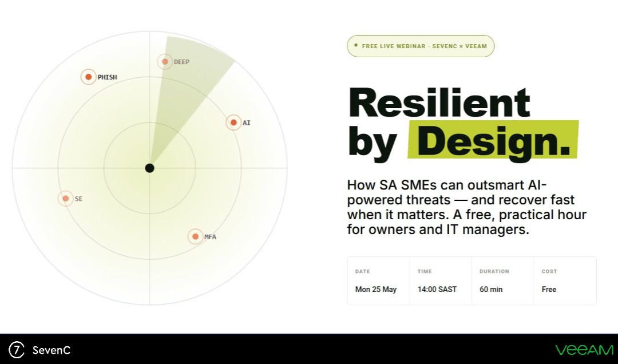Click the green bullet in webinar badge
Viewport: 618px width, 364px height.
(356, 45)
